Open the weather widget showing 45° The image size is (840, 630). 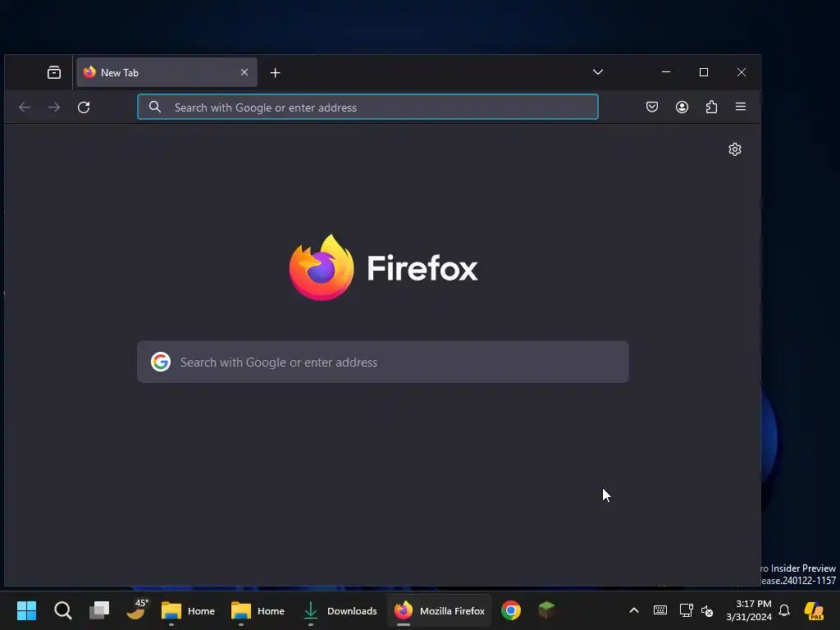tap(137, 609)
